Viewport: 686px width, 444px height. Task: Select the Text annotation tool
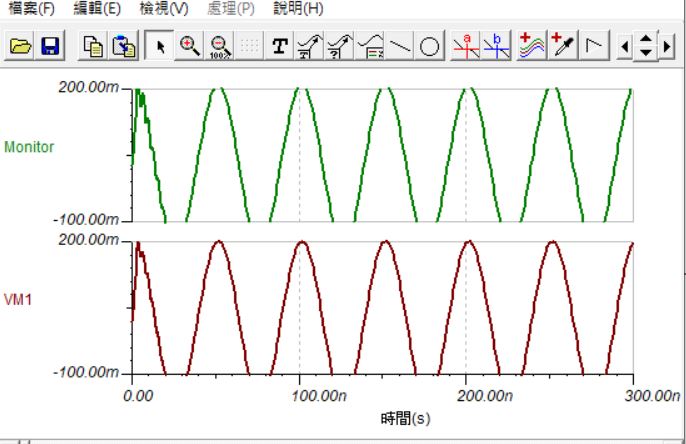[x=280, y=45]
